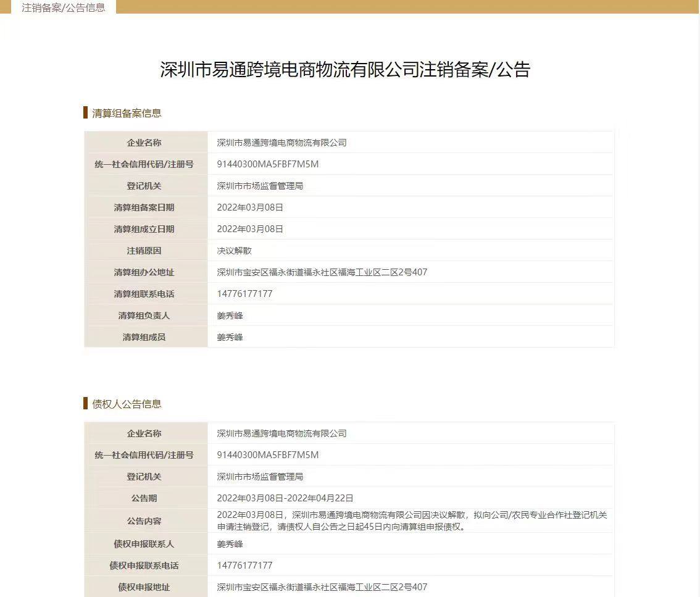Click 统一社会信用代码/注册号 label in 清算组备案信息 table
The image size is (700, 597).
(144, 164)
